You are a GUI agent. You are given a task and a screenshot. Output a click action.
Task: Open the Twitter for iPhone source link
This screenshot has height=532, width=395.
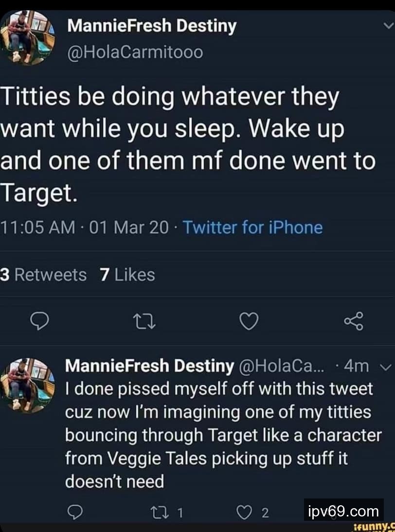click(x=252, y=227)
